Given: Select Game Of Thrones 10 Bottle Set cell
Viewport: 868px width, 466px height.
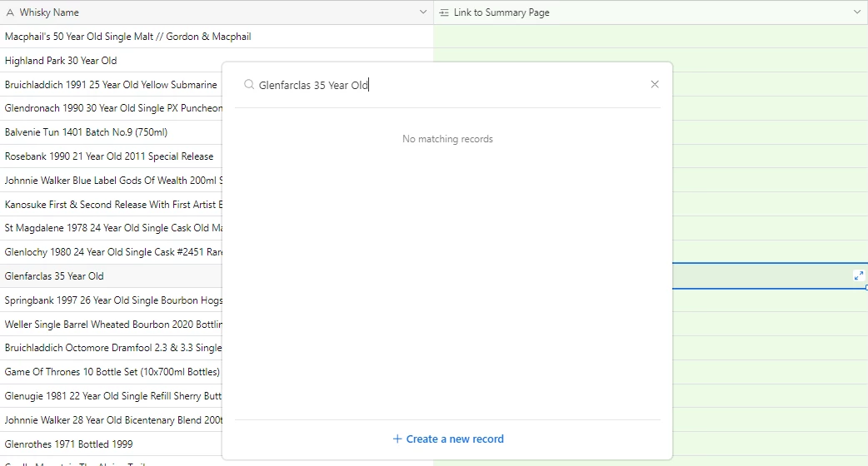Looking at the screenshot, I should click(111, 372).
